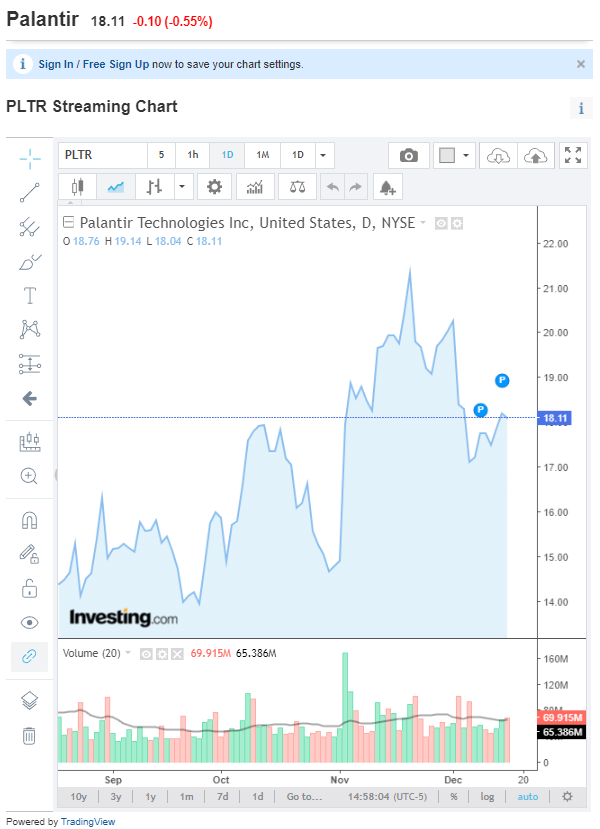
Task: Select the 1h interval
Action: pyautogui.click(x=193, y=155)
